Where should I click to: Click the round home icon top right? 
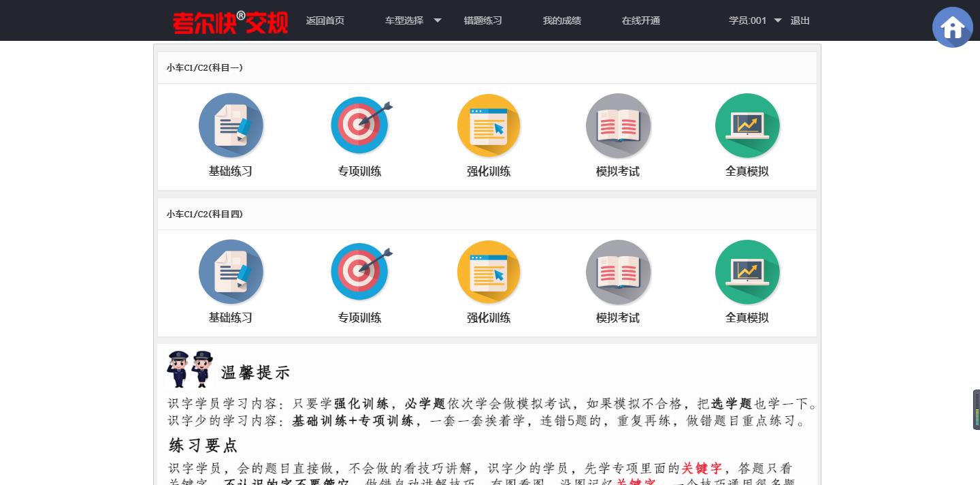click(x=953, y=27)
